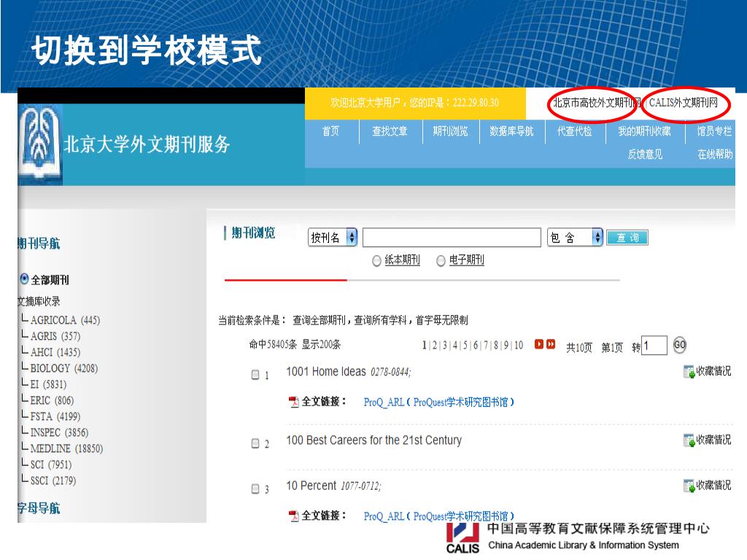747x560 pixels.
Task: Select EI (5831) in the tree
Action: 48,384
